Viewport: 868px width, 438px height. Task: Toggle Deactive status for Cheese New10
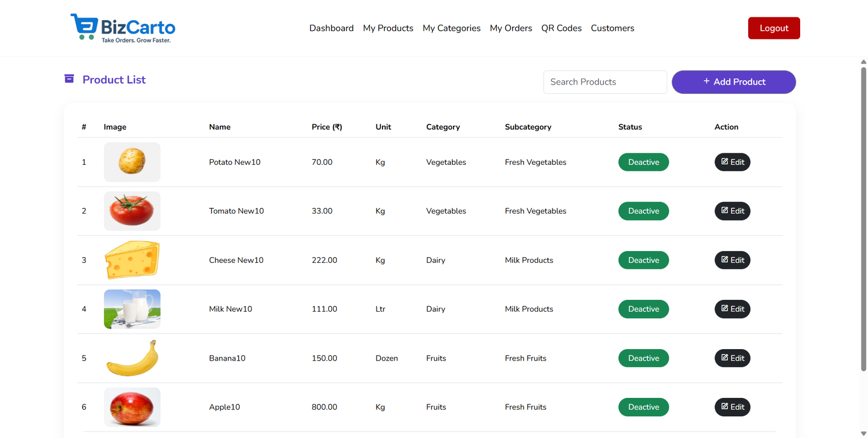tap(643, 260)
